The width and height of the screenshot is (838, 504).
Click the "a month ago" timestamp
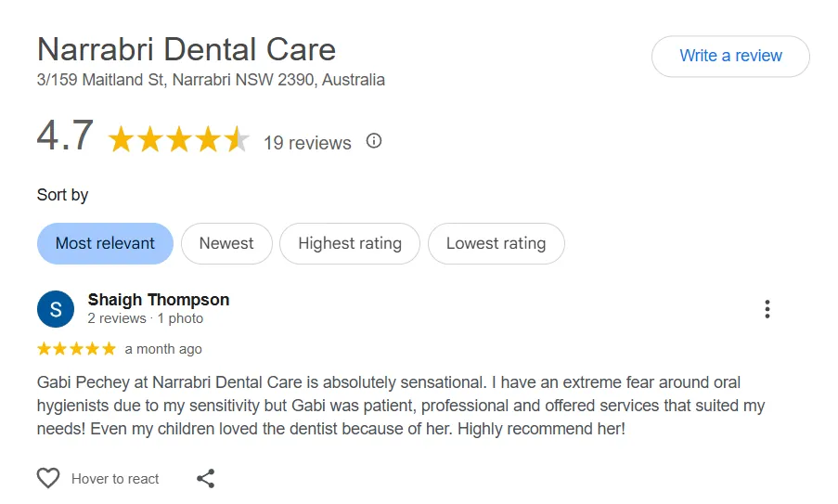[163, 349]
